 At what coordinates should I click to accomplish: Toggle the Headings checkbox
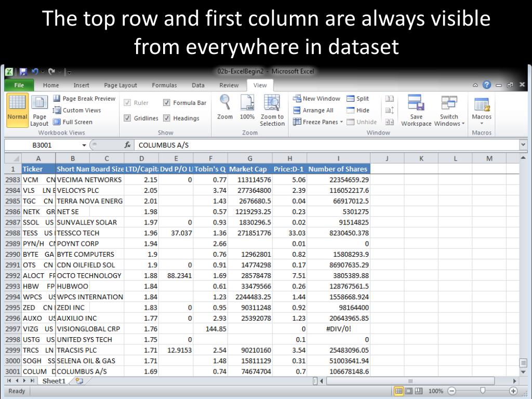pos(167,118)
